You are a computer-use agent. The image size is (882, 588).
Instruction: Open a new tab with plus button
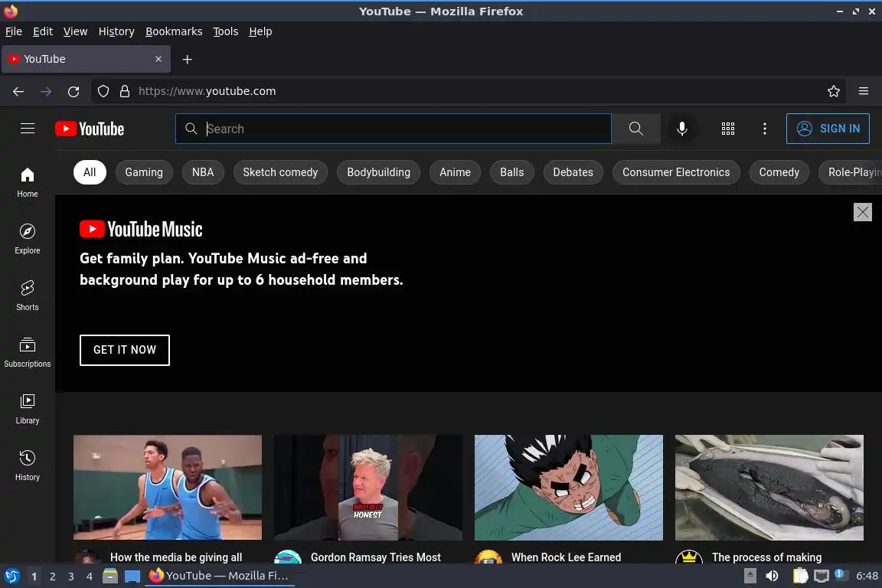click(x=188, y=59)
